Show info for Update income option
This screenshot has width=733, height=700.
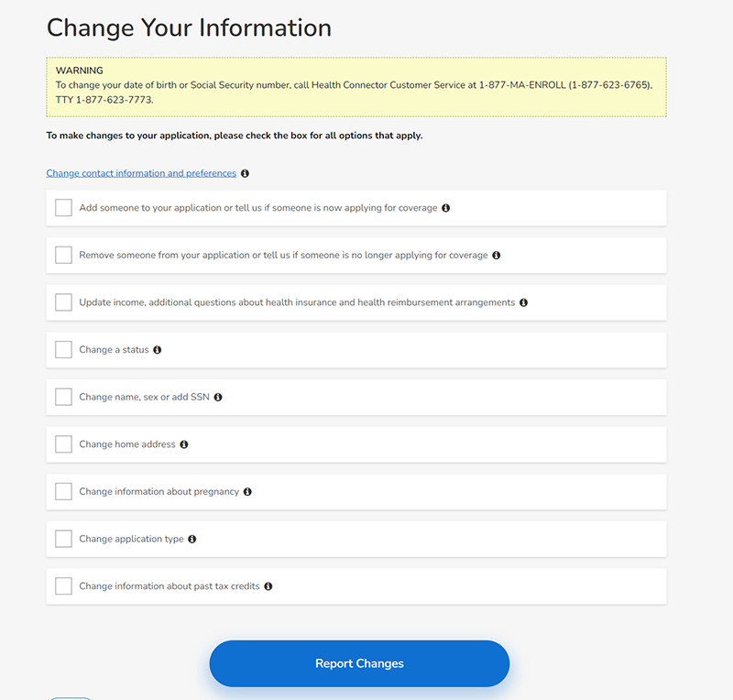tap(523, 302)
